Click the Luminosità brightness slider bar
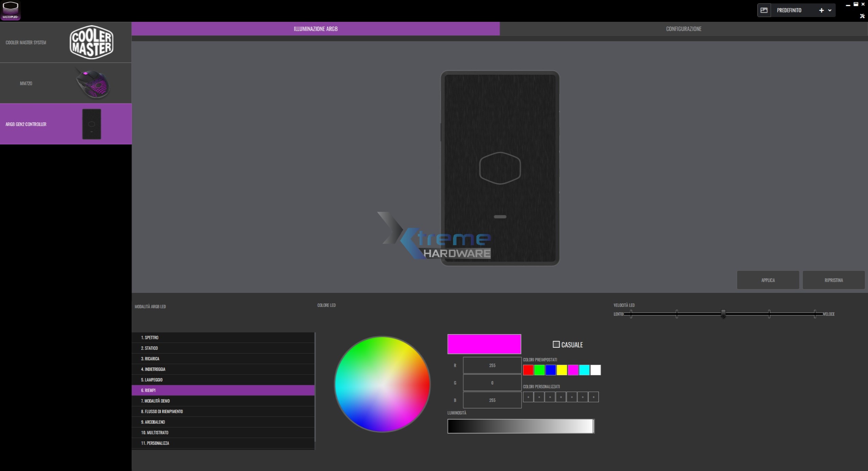This screenshot has height=471, width=868. coord(521,426)
